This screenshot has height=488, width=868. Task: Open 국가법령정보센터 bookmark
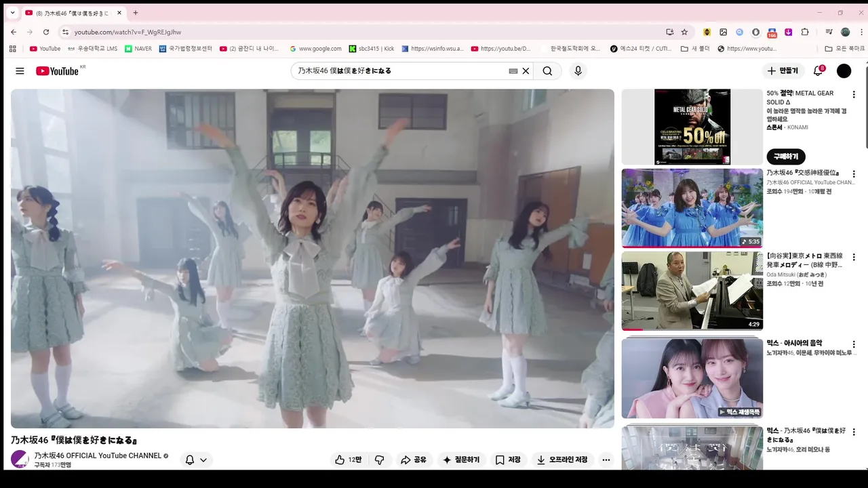pos(186,49)
